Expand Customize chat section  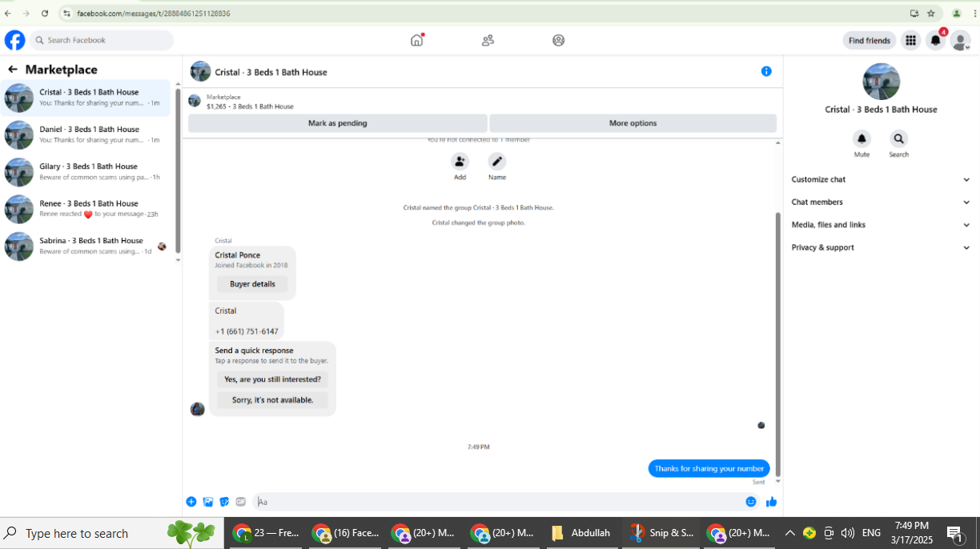point(881,180)
